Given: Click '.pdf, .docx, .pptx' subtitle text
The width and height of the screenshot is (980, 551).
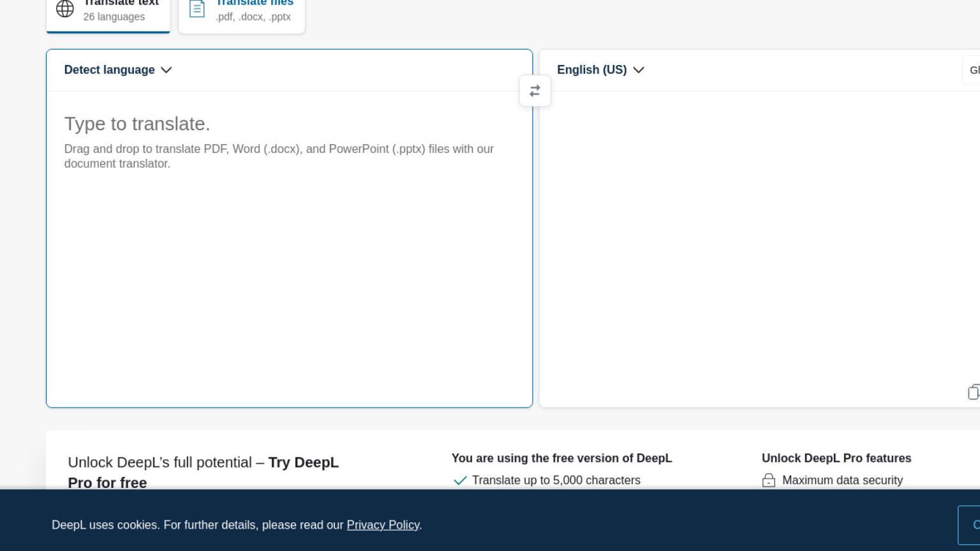Looking at the screenshot, I should click(253, 17).
